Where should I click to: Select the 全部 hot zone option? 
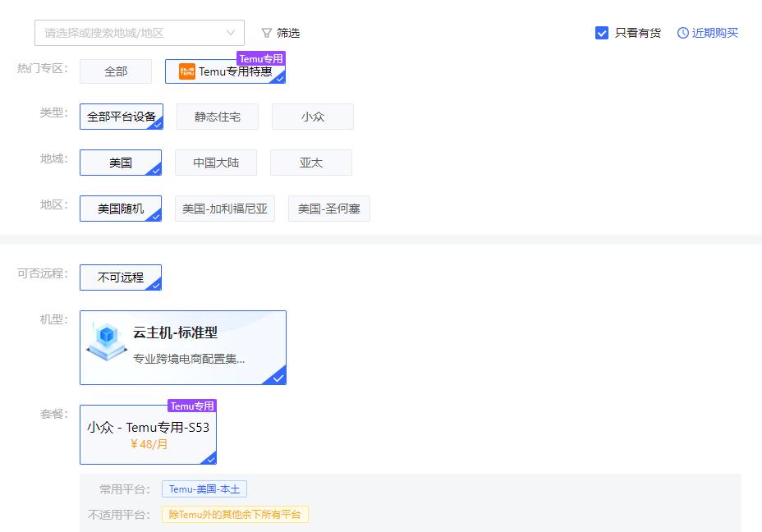(116, 71)
